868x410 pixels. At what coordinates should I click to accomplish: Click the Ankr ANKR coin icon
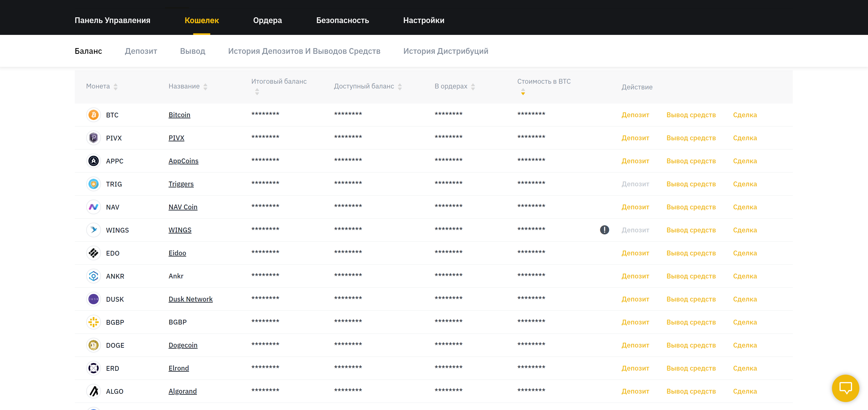[93, 276]
